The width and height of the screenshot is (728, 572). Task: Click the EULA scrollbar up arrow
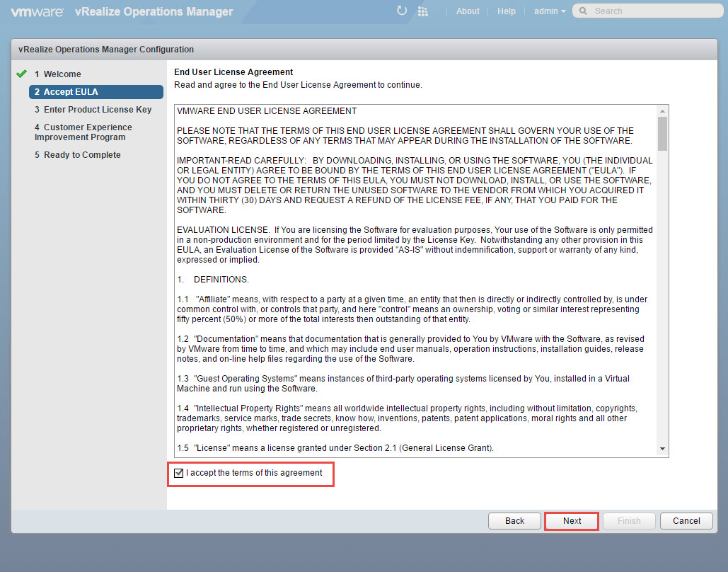coord(662,112)
